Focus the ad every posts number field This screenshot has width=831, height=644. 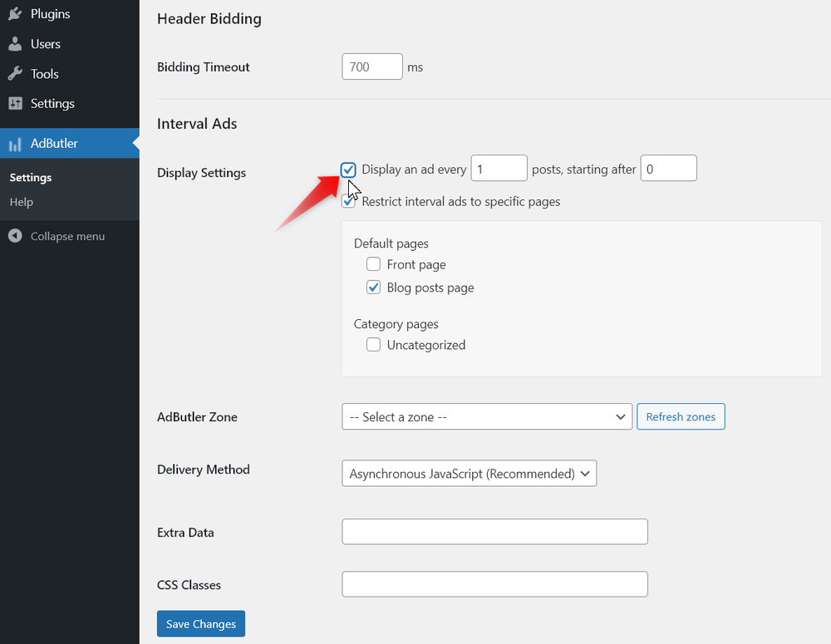click(499, 168)
